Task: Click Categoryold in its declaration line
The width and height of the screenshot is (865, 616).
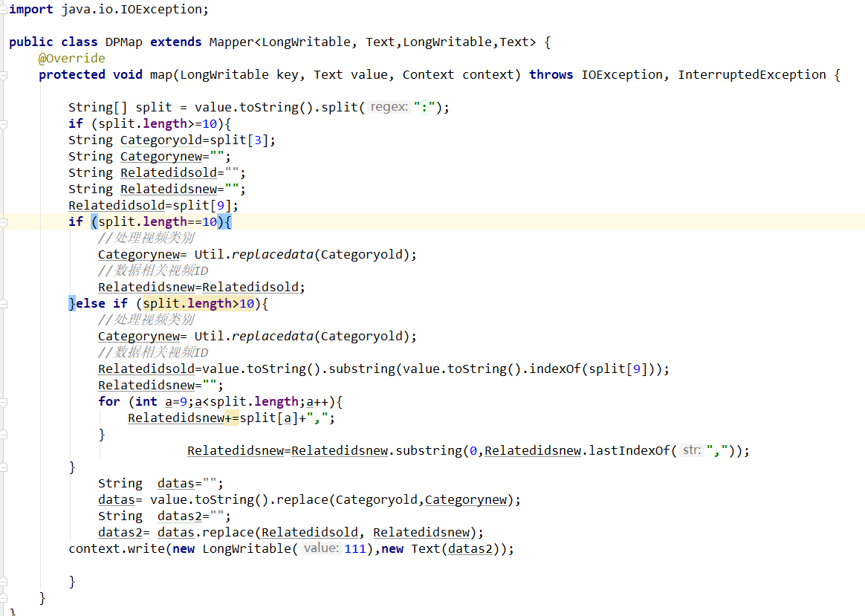Action: (161, 140)
